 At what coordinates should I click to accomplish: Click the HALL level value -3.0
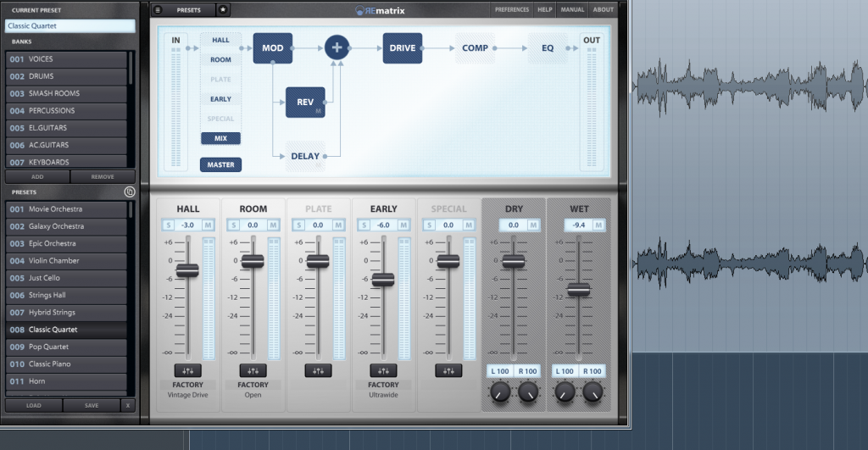(x=187, y=225)
